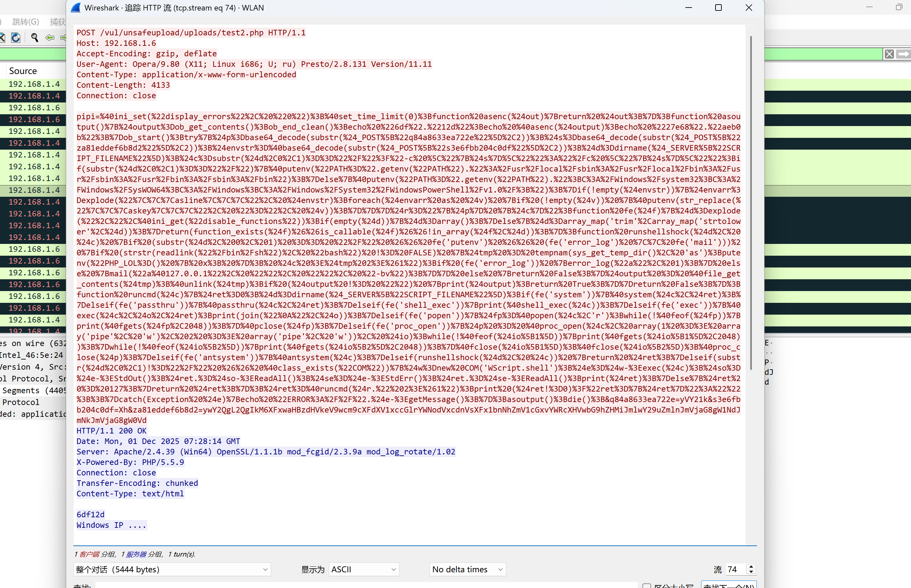The height and width of the screenshot is (588, 911).
Task: Clear the display filter with X icon
Action: click(x=889, y=54)
